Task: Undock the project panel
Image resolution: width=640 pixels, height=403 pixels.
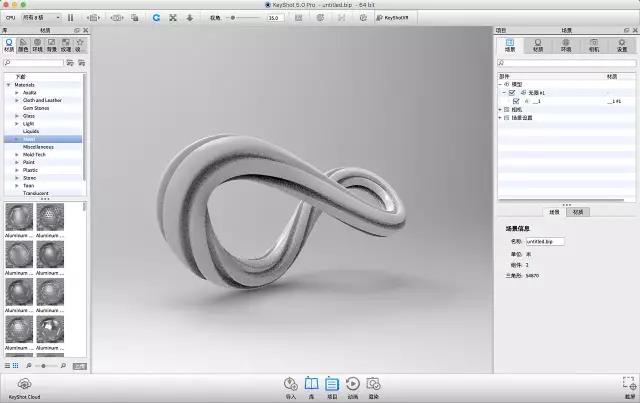Action: [627, 30]
